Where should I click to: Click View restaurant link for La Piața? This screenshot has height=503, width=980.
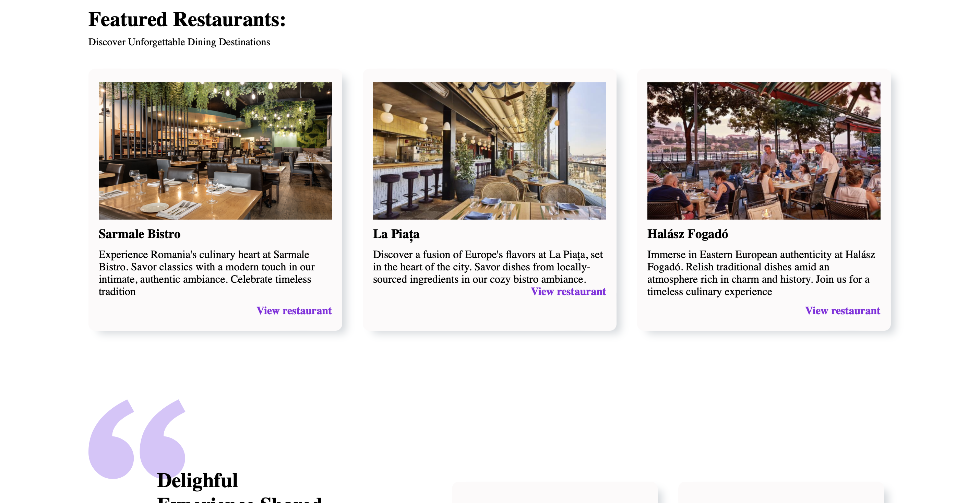(568, 292)
